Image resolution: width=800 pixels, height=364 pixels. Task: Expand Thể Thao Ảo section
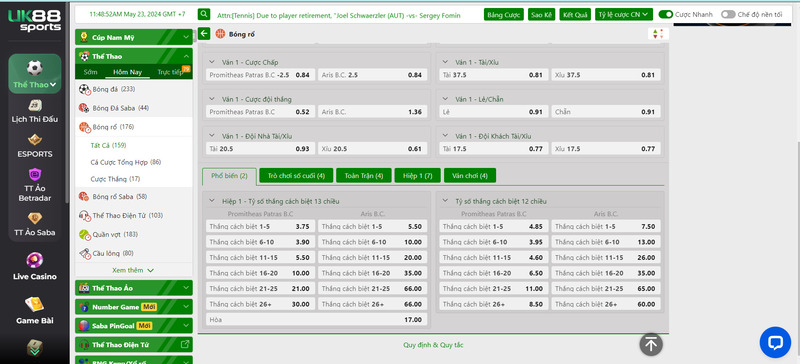[x=186, y=288]
